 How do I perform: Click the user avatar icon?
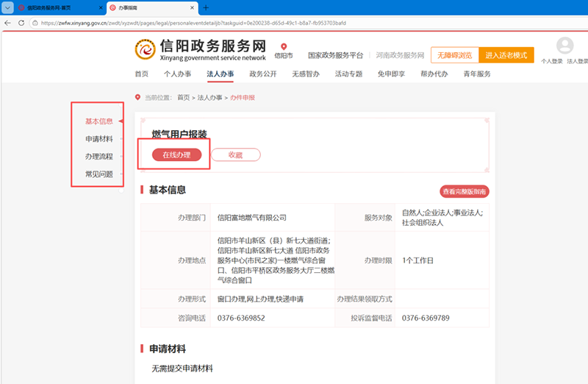(x=564, y=46)
